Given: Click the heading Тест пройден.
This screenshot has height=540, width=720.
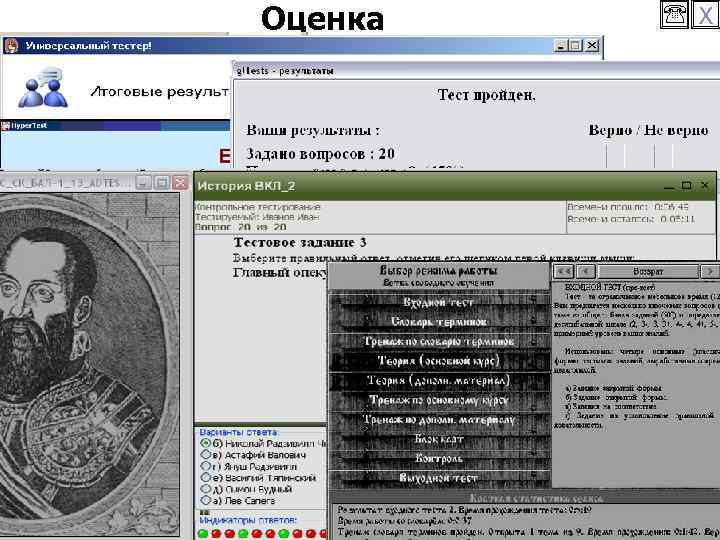Looking at the screenshot, I should 487,95.
